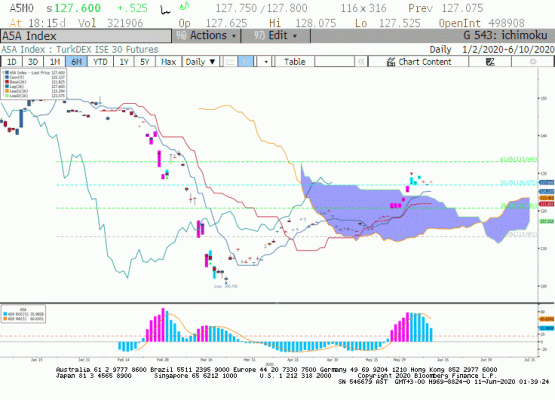
Task: Select the 5Y range tab
Action: (145, 62)
